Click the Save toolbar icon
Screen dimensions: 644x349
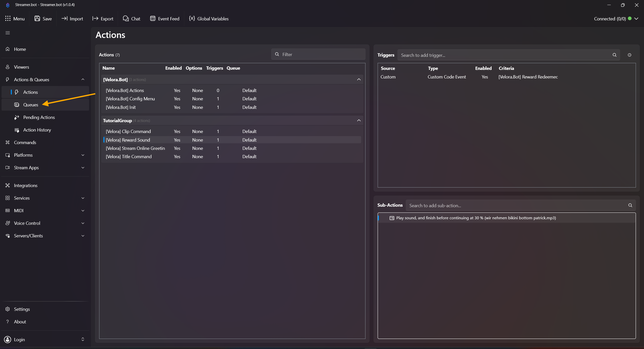(x=37, y=19)
